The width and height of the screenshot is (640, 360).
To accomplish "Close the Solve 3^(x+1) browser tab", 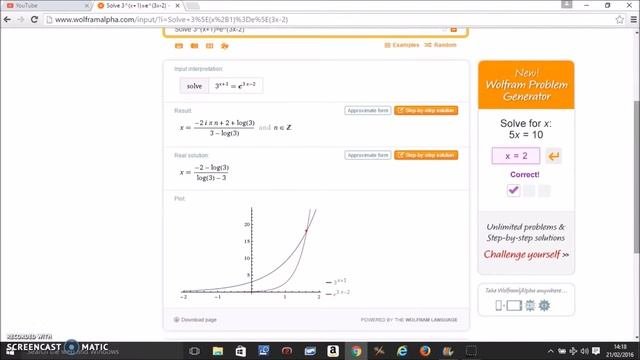I will pos(178,6).
